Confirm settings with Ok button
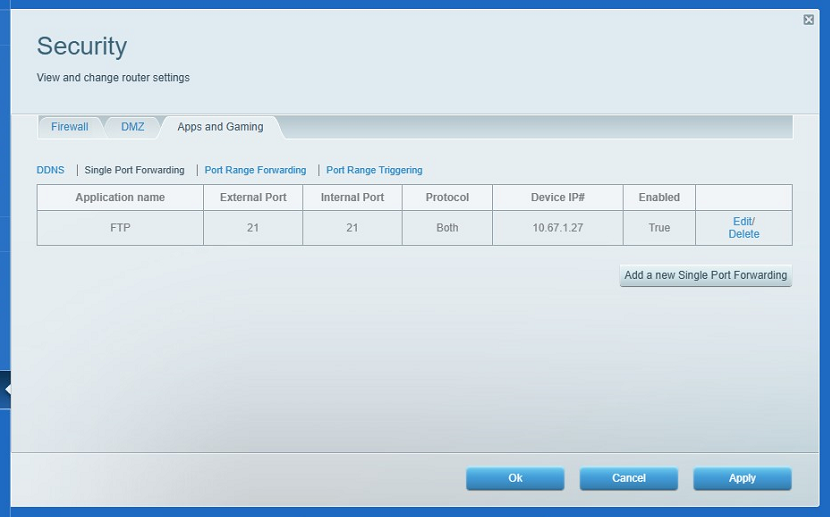Image resolution: width=830 pixels, height=517 pixels. click(x=515, y=478)
